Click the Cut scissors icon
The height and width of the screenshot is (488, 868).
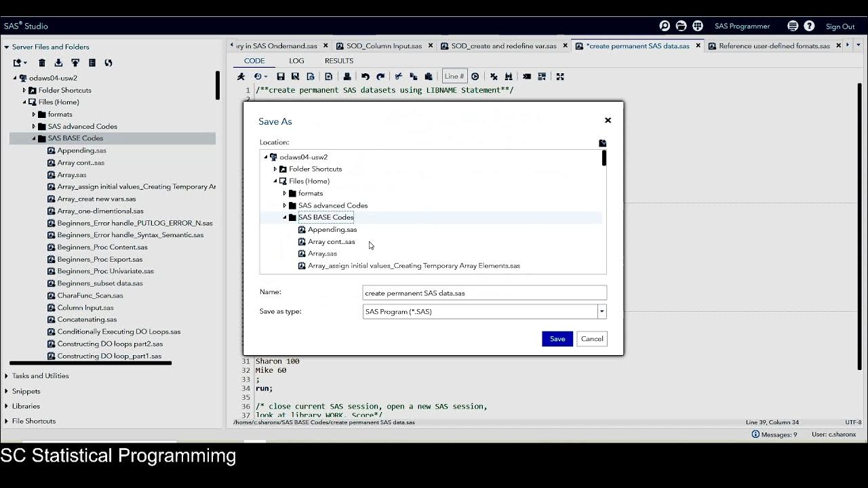(x=398, y=77)
